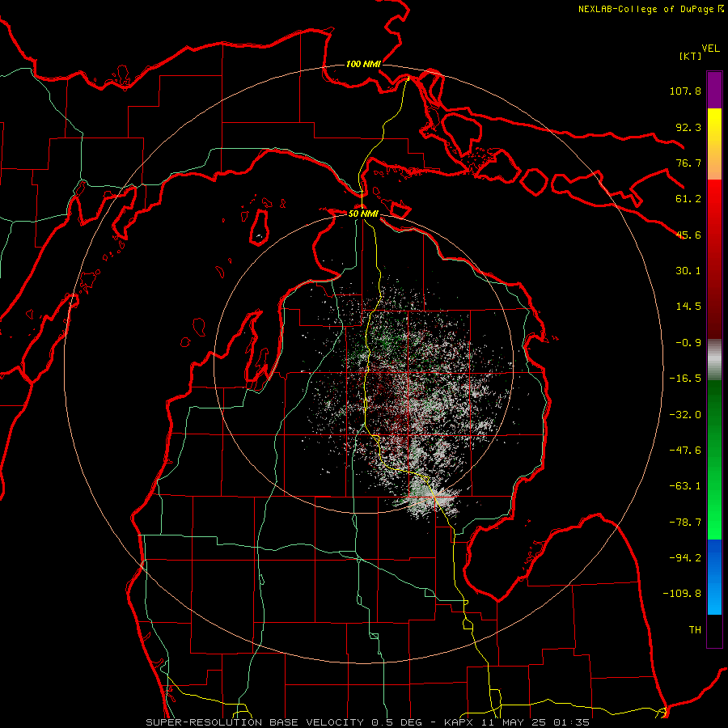Click the -32.0 velocity scale value

[x=685, y=415]
